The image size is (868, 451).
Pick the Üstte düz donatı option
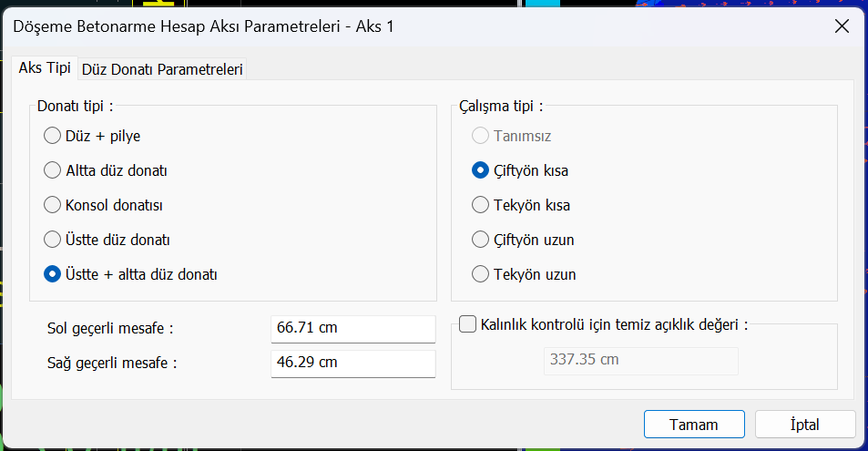point(53,240)
